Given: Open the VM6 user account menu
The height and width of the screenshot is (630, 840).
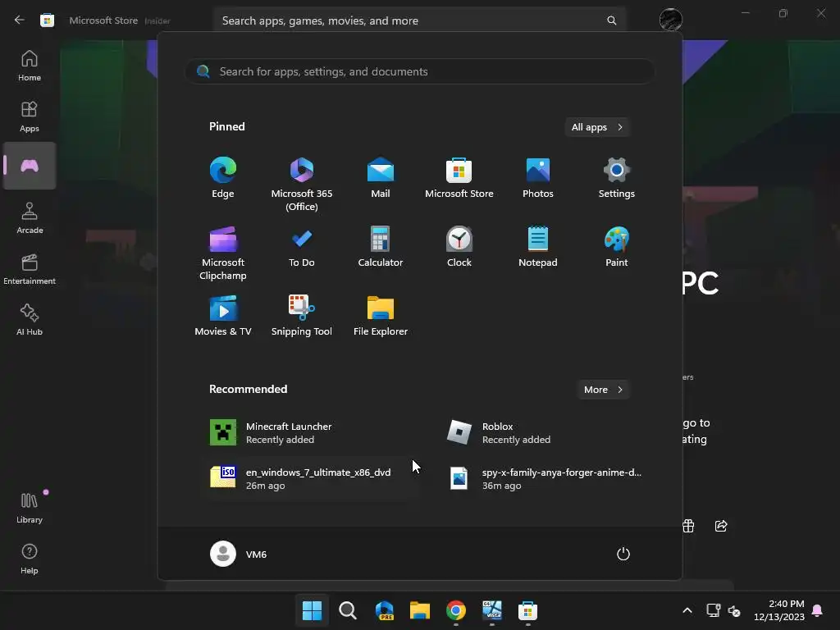Looking at the screenshot, I should tap(239, 554).
